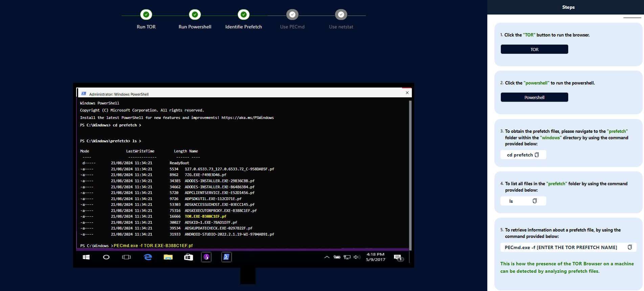Open the Windows Start menu

86,257
